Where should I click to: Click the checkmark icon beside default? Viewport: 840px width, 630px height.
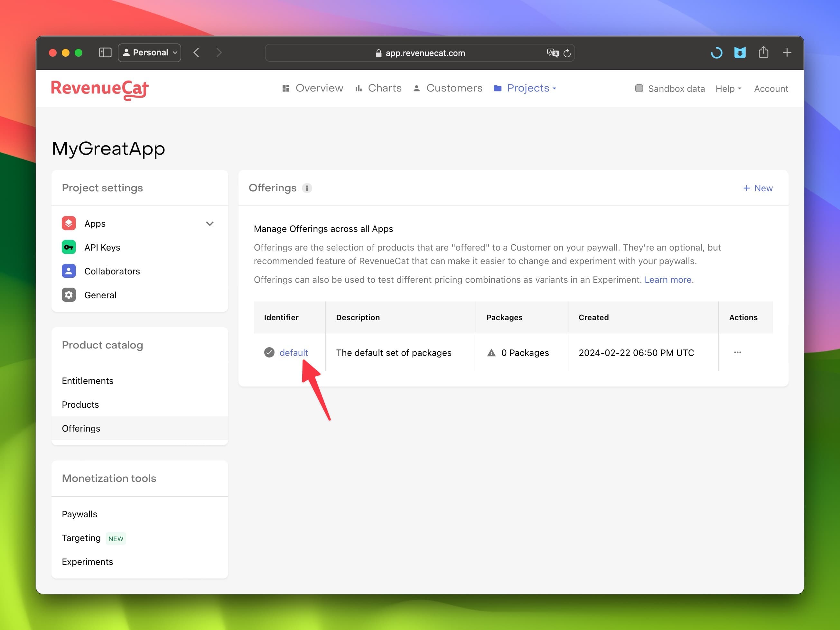(x=269, y=353)
